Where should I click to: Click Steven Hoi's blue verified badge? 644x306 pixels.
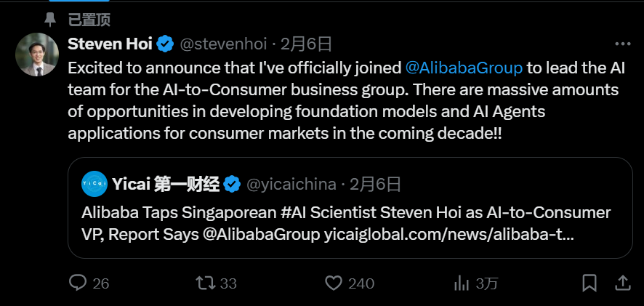coord(166,44)
